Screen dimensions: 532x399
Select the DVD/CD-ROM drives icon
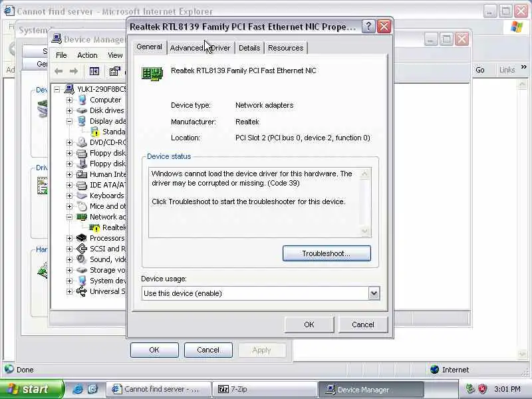pos(82,142)
